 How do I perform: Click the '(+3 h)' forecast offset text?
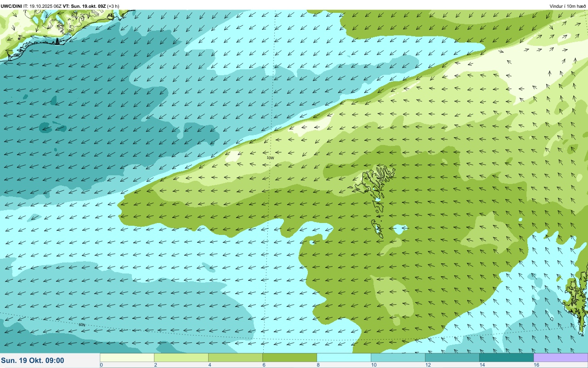(x=113, y=6)
